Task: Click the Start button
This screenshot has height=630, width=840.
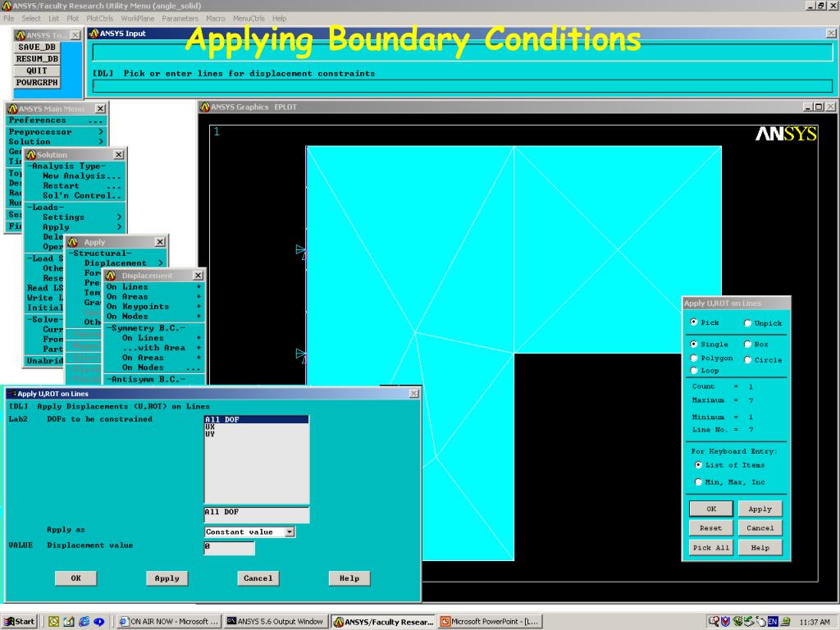Action: tap(20, 622)
